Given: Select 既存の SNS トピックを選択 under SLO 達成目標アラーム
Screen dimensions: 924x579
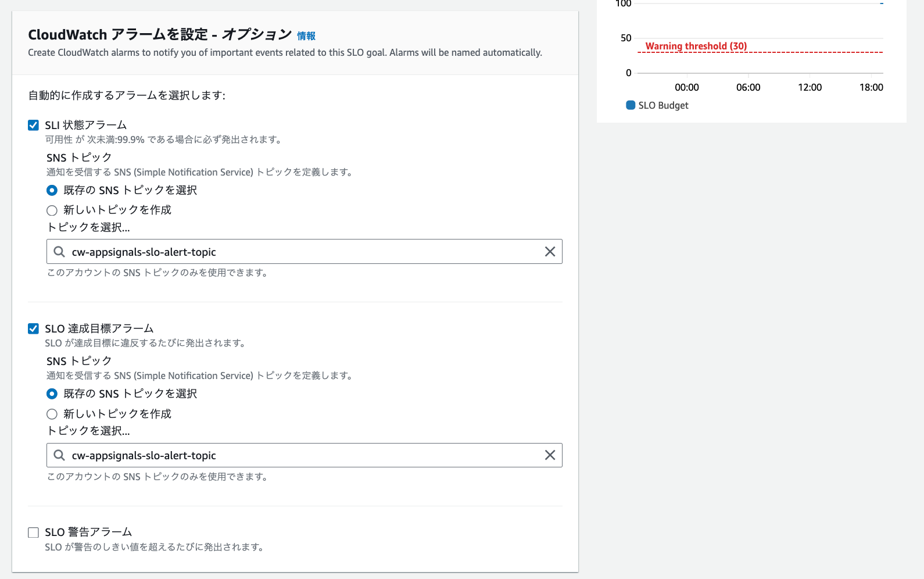Looking at the screenshot, I should [x=52, y=394].
